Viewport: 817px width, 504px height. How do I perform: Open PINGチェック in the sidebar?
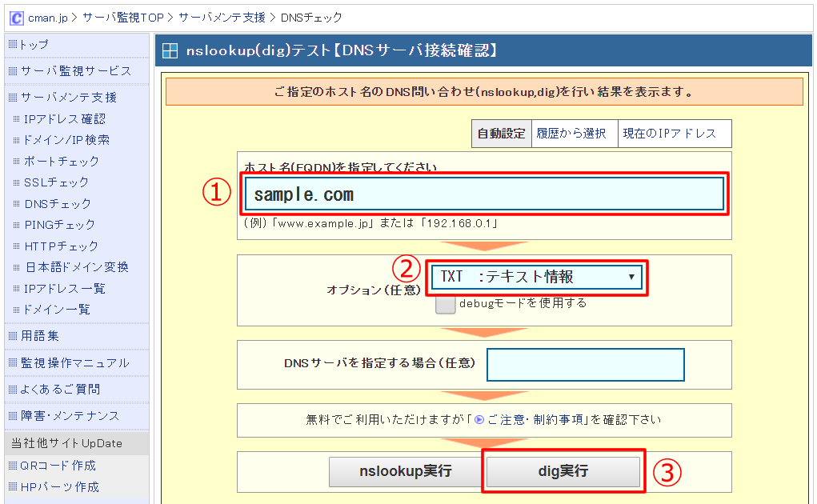pos(60,225)
